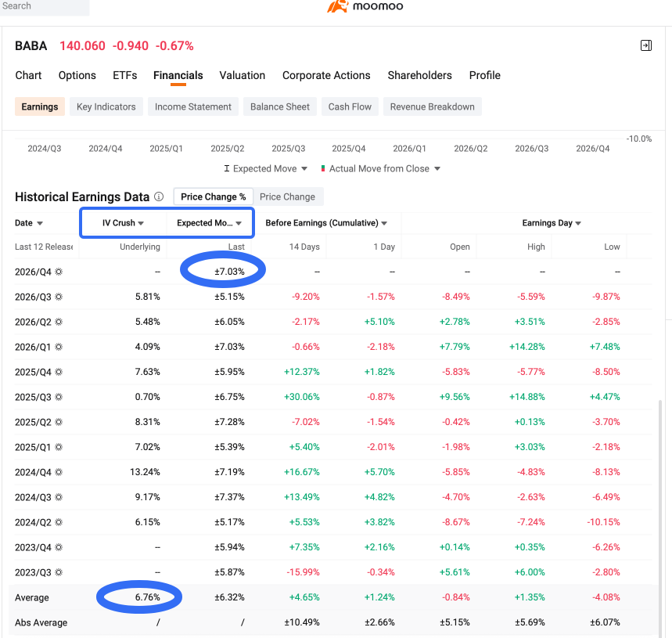Click the 14 Days column header

point(304,247)
